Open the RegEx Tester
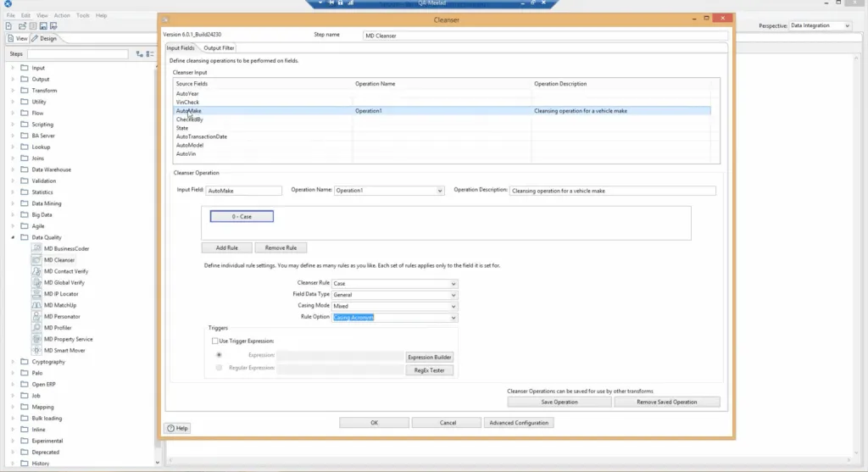Screen dimensions: 868x472 pos(429,370)
